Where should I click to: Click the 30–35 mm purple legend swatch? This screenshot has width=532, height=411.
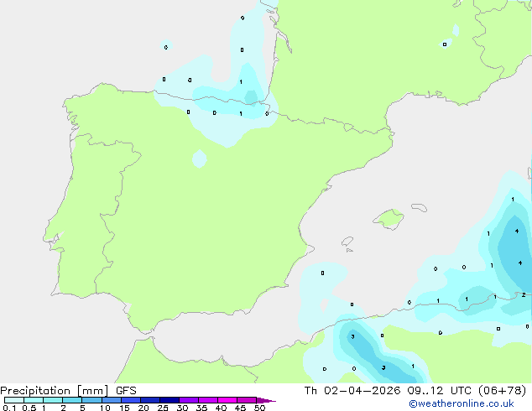(189, 400)
